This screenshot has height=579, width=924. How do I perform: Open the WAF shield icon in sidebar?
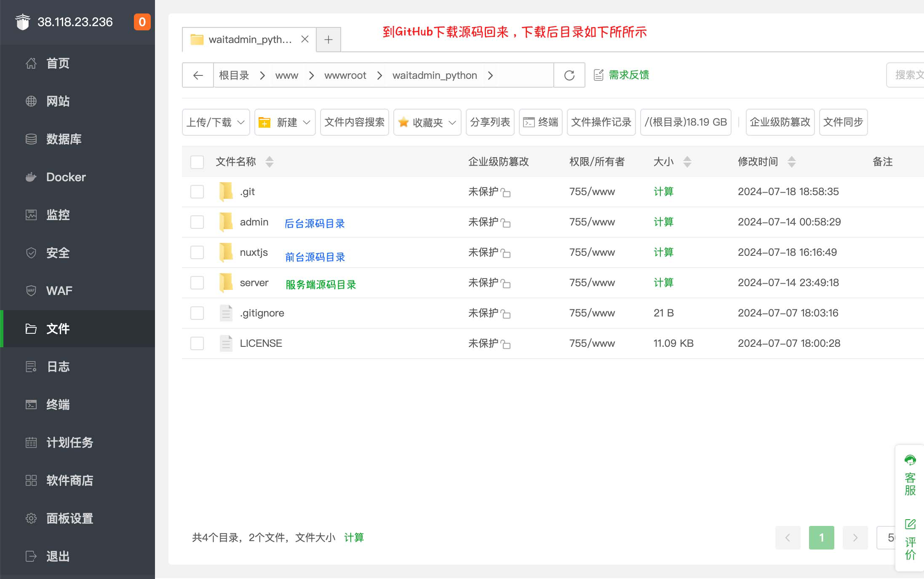31,291
